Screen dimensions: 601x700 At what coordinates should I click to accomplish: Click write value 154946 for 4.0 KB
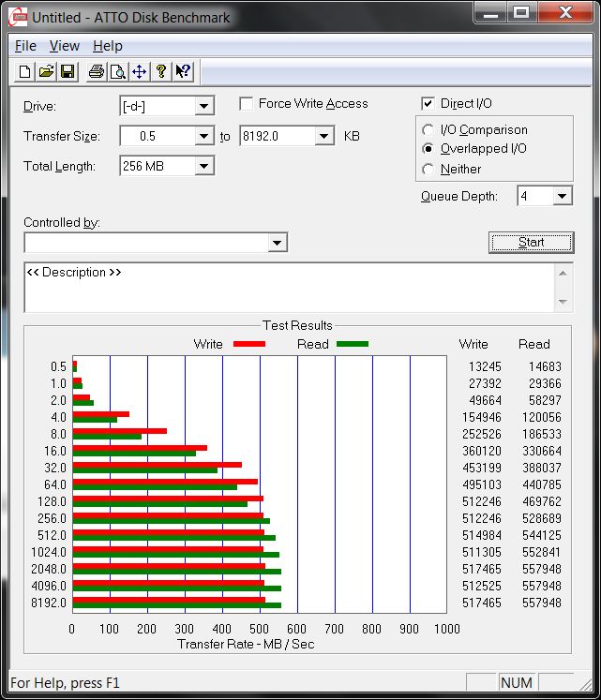482,417
